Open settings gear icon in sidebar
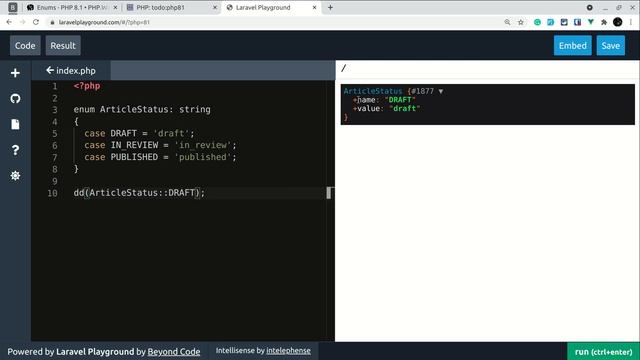The height and width of the screenshot is (360, 640). (15, 176)
